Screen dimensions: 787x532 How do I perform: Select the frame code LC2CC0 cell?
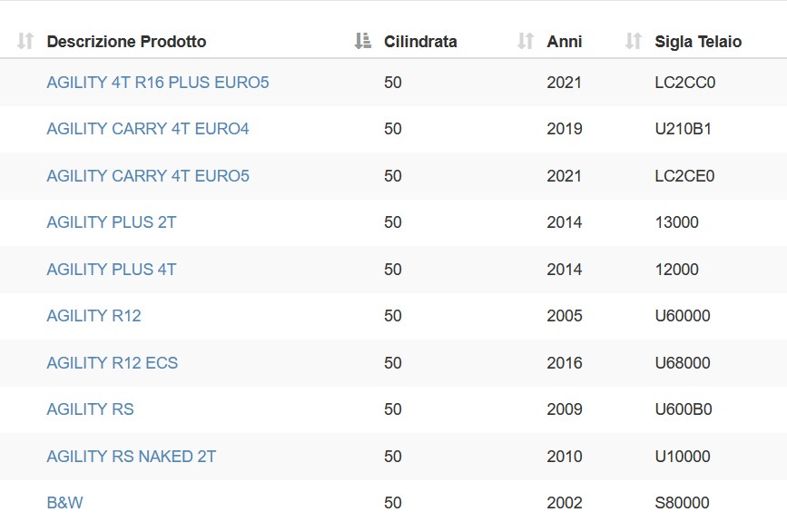click(685, 83)
